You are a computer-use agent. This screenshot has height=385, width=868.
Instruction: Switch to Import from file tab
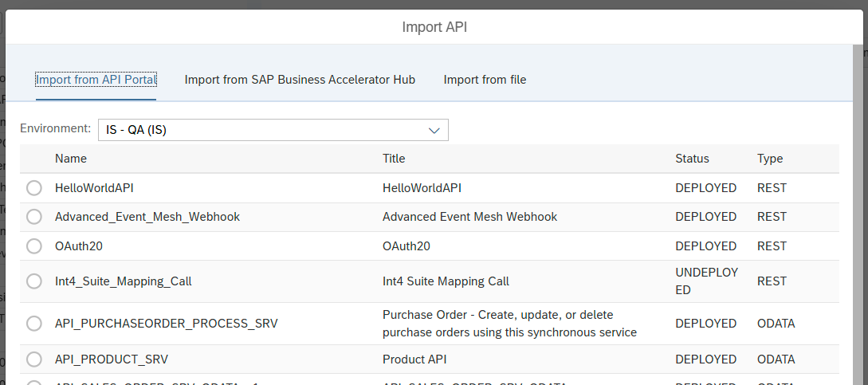[485, 80]
